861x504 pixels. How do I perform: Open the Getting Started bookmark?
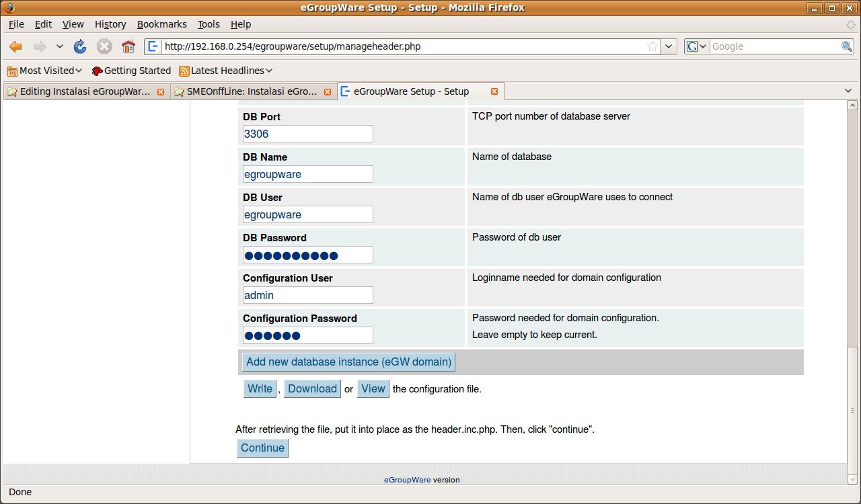point(131,71)
